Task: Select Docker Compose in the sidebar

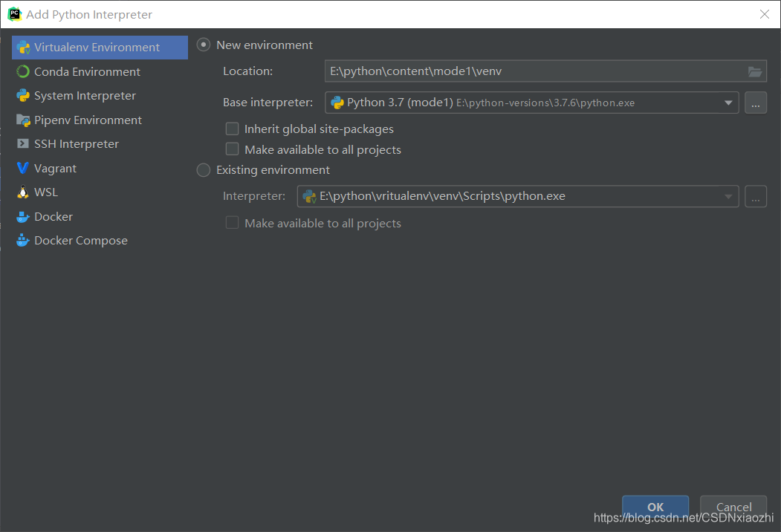Action: pos(100,241)
